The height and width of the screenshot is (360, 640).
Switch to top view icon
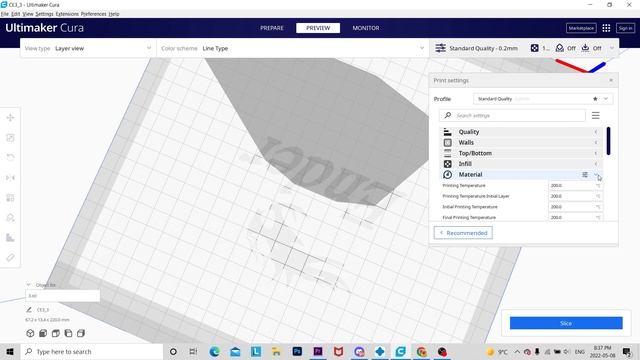(x=56, y=333)
